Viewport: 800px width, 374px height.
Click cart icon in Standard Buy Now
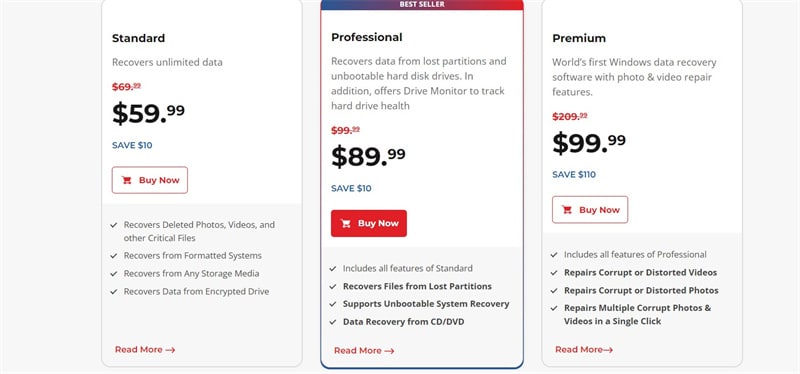127,180
